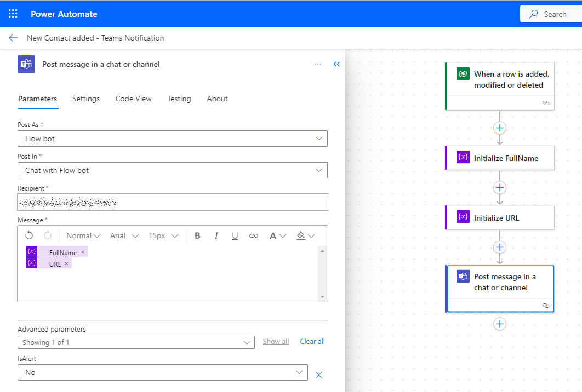Open the font color picker
This screenshot has height=392, width=582.
(x=277, y=236)
